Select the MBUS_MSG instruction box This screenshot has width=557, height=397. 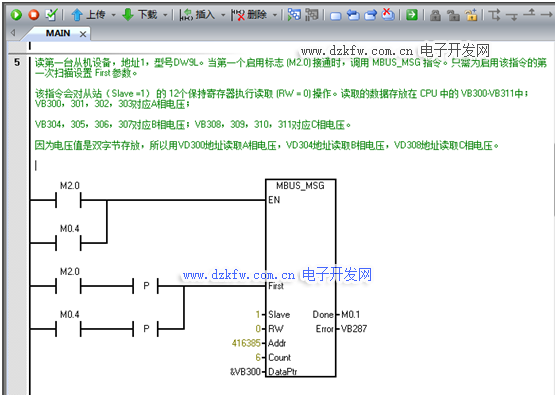[x=301, y=278]
